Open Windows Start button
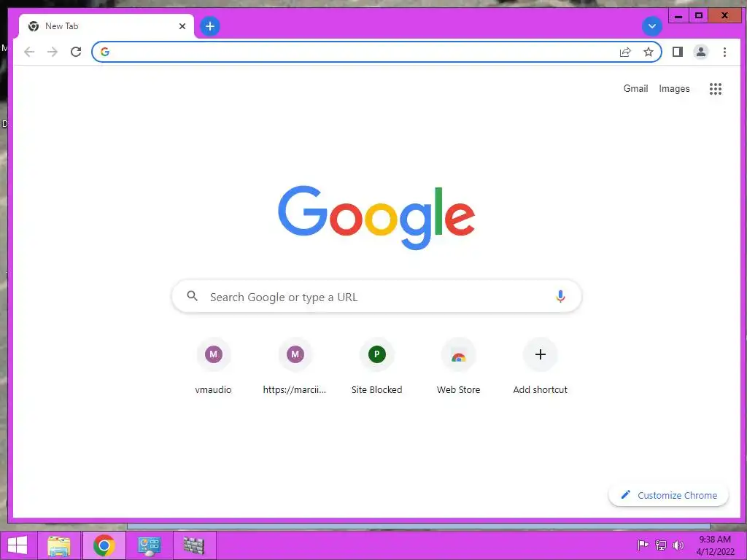 point(18,545)
